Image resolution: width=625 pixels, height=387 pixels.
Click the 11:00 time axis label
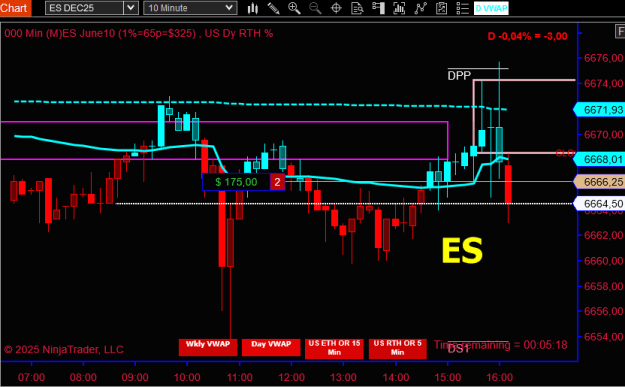coord(239,377)
